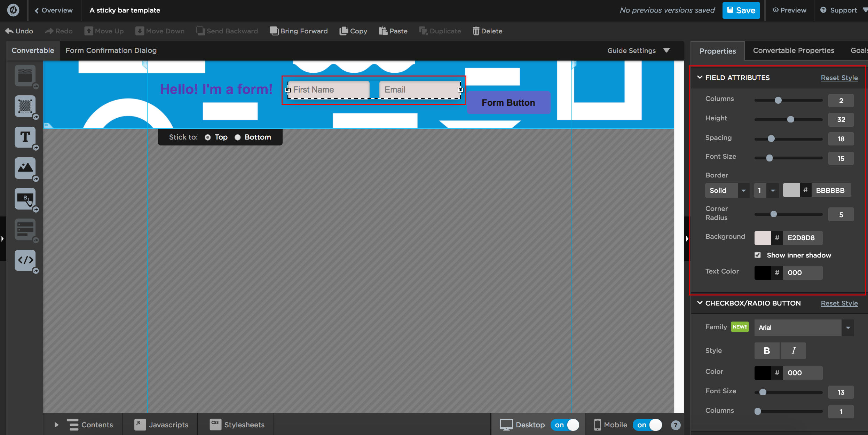Select the Button widget tool
Image resolution: width=868 pixels, height=435 pixels.
tap(25, 199)
